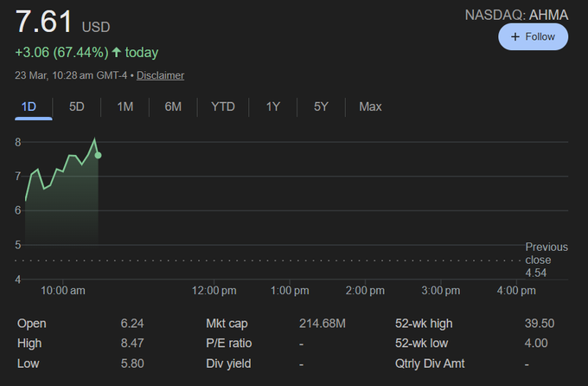Select the 1D time range tab
588x386 pixels.
point(29,106)
